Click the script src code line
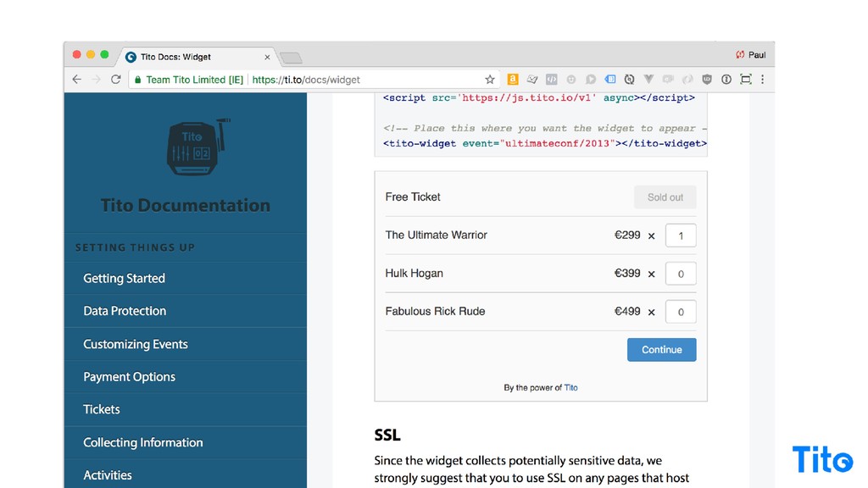 tap(538, 98)
